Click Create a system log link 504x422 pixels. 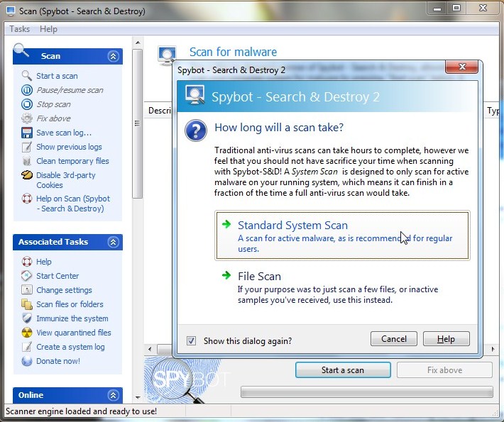70,347
